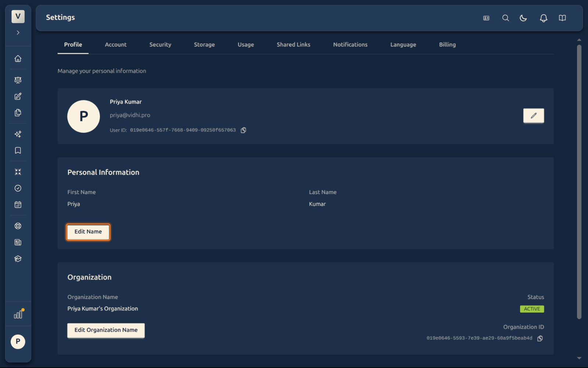Click the V logo in sidebar
Image resolution: width=588 pixels, height=368 pixels.
[x=18, y=17]
